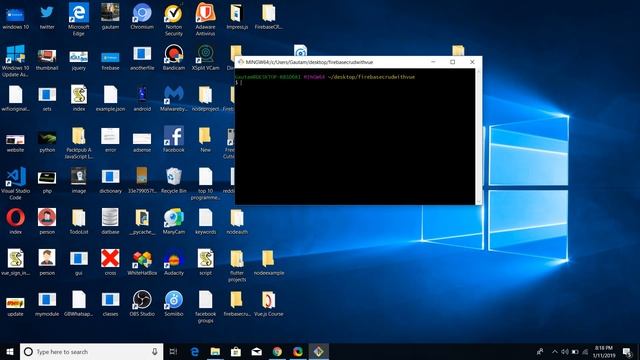Select the python desktop icon

tap(47, 142)
